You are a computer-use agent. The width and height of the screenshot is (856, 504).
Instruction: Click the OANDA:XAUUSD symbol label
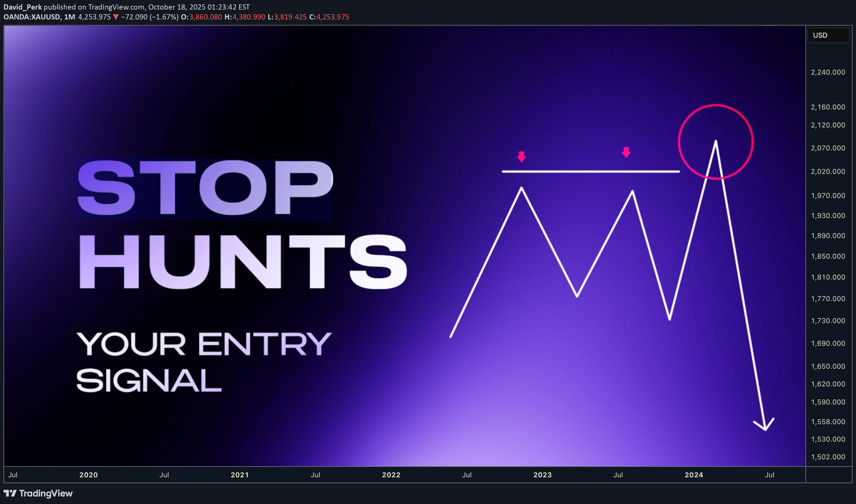pos(32,17)
